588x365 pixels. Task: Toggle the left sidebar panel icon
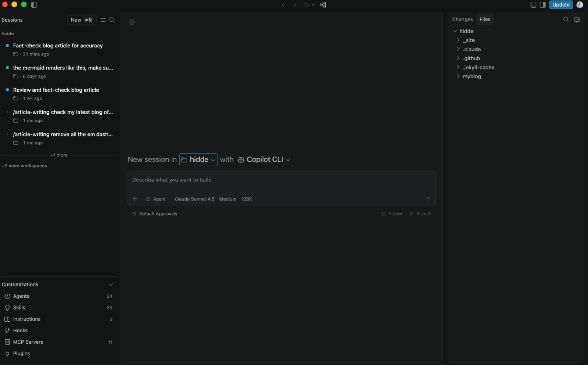point(34,5)
